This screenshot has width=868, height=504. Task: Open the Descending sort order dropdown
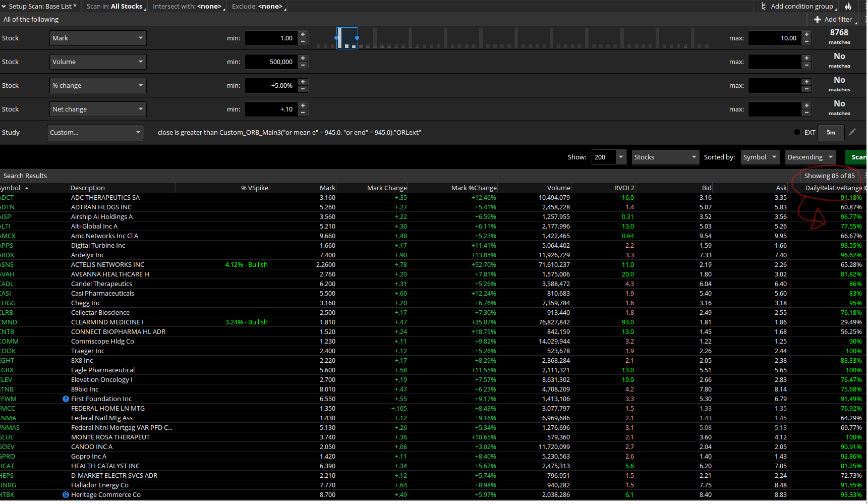coord(811,157)
